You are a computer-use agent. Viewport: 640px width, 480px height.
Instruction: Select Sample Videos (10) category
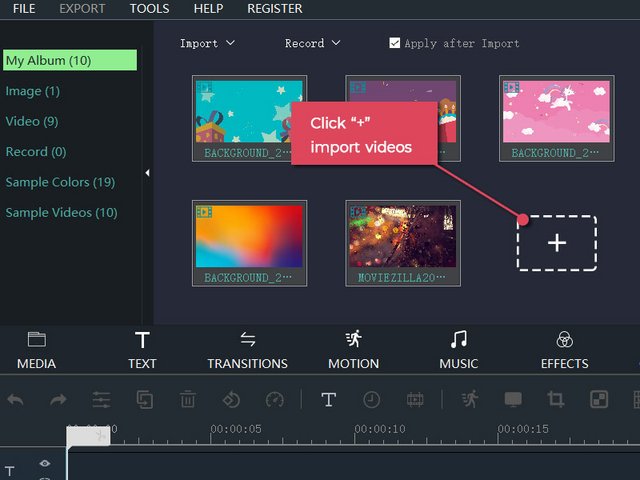62,213
